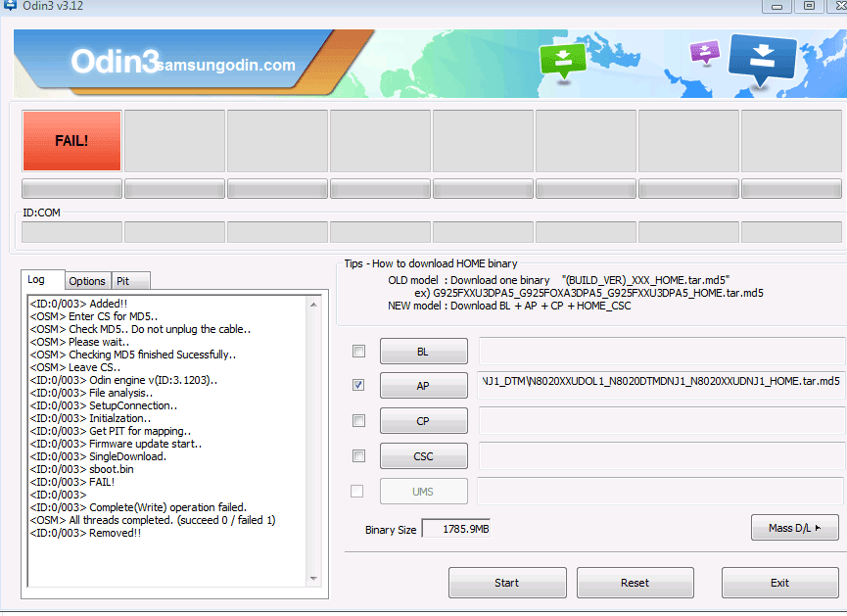The height and width of the screenshot is (616, 847).
Task: Select log line 'Odin engine v(ID:3.1203)..'
Action: coord(123,380)
